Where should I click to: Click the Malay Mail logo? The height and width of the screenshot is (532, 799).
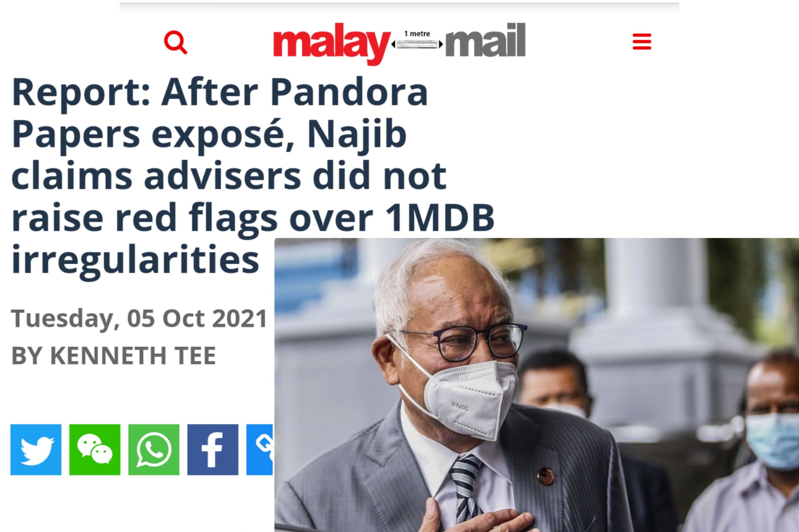399,43
